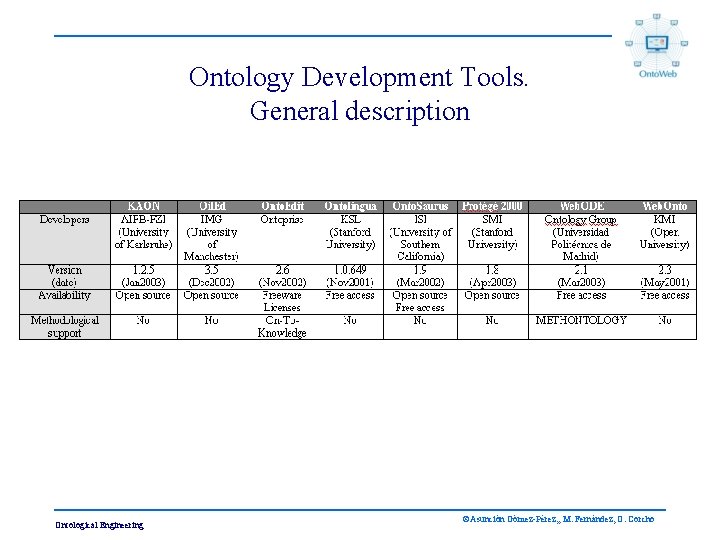This screenshot has width=720, height=540.
Task: Click OntoSaurus's 'No' methodological support cell
Action: tap(420, 327)
